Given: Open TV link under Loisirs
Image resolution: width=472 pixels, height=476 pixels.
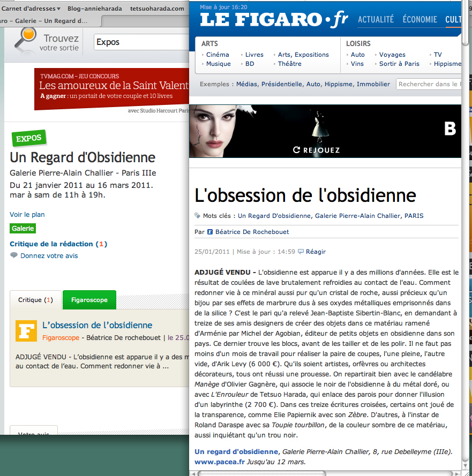Looking at the screenshot, I should click(x=438, y=55).
